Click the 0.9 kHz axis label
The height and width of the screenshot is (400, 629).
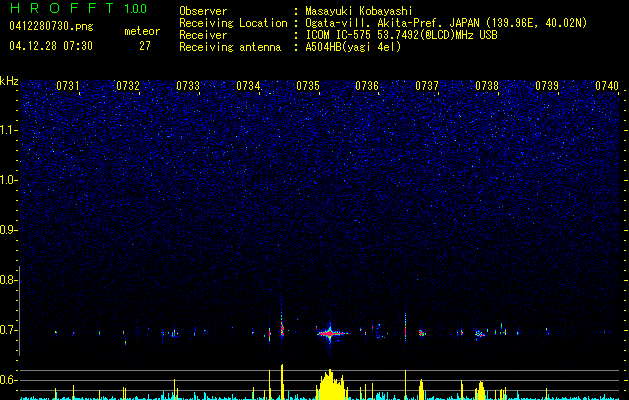pos(8,229)
